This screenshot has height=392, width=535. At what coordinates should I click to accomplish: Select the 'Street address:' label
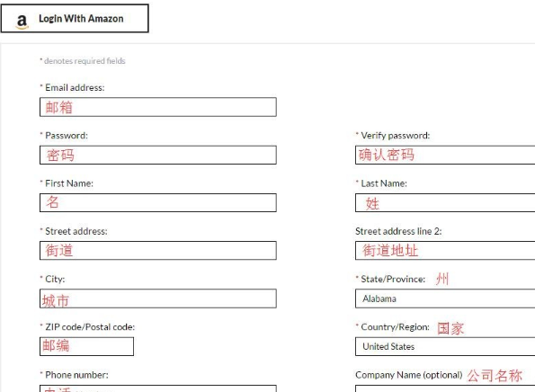(x=76, y=231)
